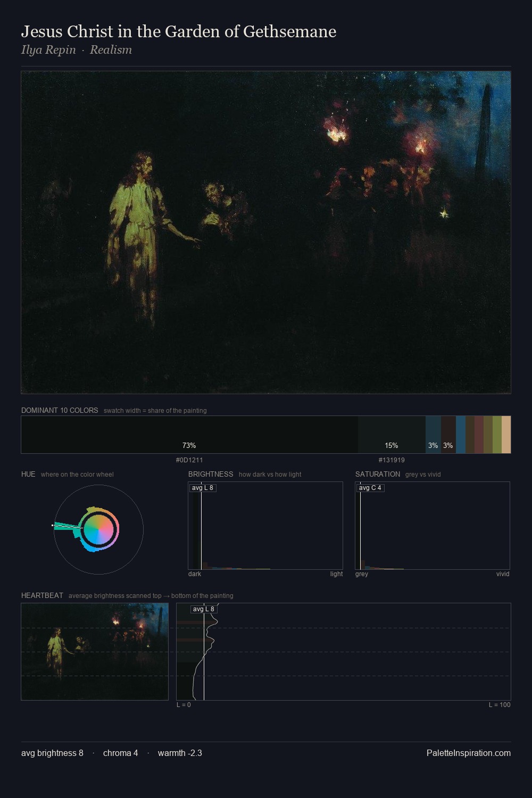Screen dimensions: 532x798
Task: Click the 'Ilya Repin · Realism' subtitle
Action: [77, 50]
